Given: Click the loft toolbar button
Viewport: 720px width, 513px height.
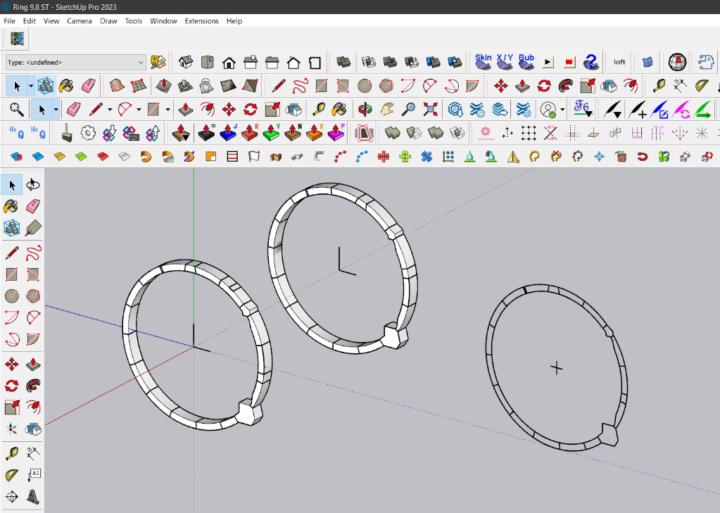Looking at the screenshot, I should [x=619, y=62].
